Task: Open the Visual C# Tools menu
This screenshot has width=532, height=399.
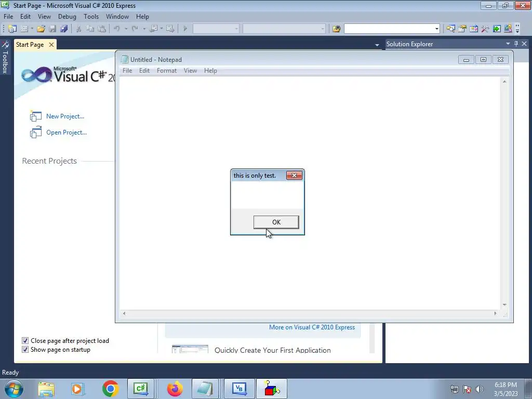Action: [91, 16]
